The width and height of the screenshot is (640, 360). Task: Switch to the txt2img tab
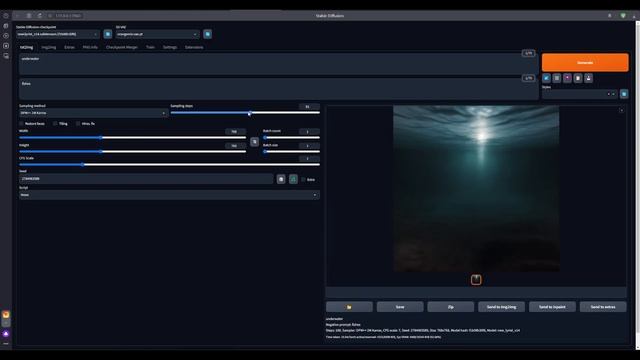click(27, 47)
